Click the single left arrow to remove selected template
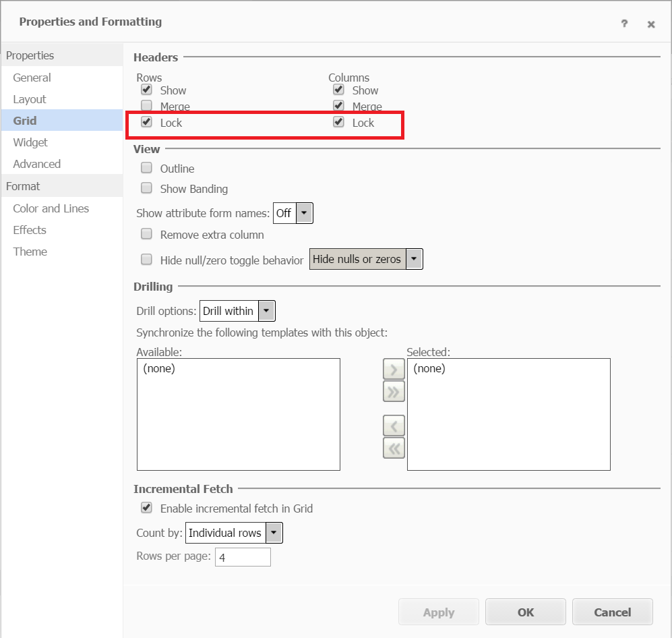 click(x=394, y=425)
